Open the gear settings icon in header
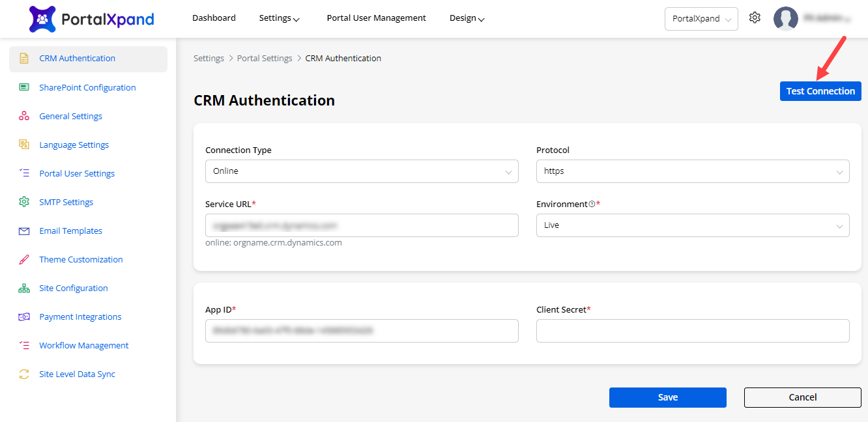This screenshot has height=422, width=868. click(755, 18)
